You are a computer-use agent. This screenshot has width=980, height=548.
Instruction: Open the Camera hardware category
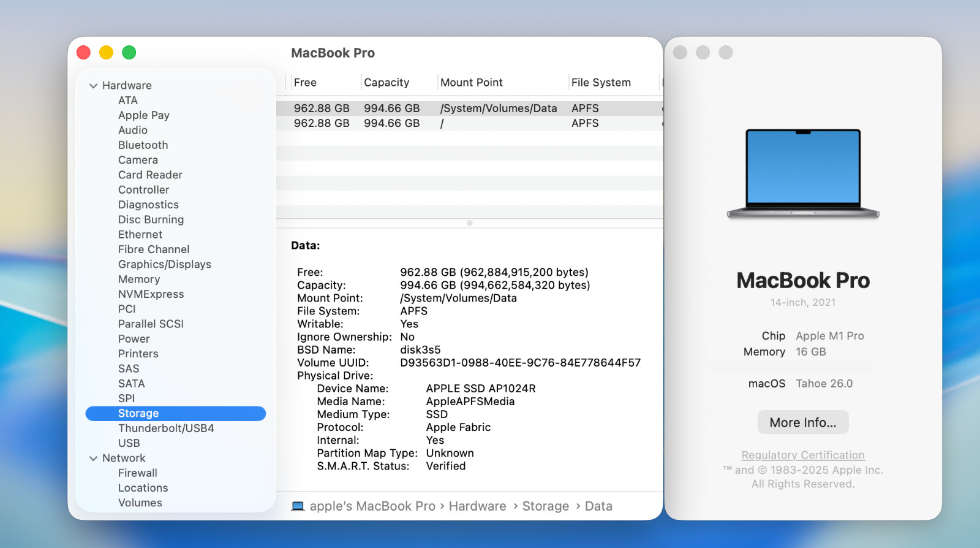pyautogui.click(x=138, y=160)
